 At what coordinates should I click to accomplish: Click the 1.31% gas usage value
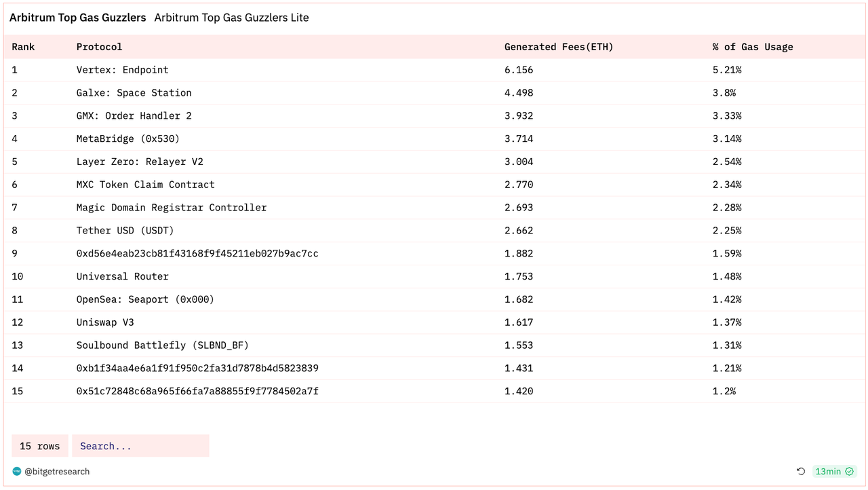pyautogui.click(x=727, y=345)
